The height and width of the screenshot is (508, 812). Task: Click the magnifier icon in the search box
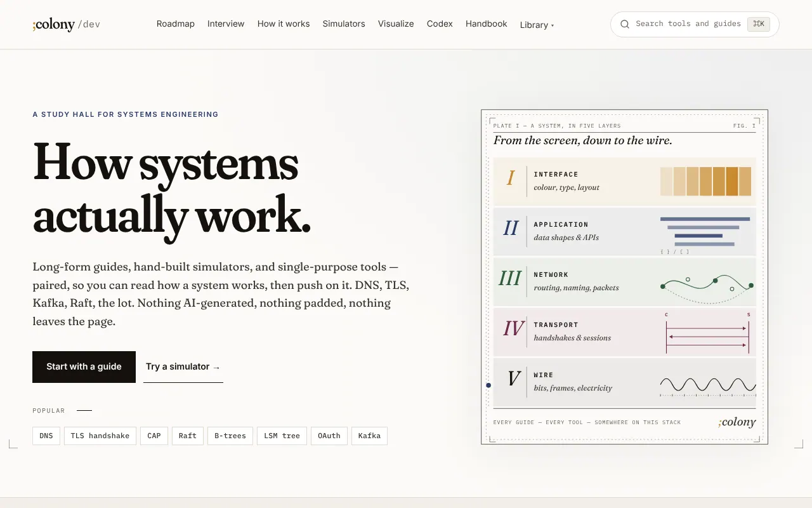pos(625,24)
